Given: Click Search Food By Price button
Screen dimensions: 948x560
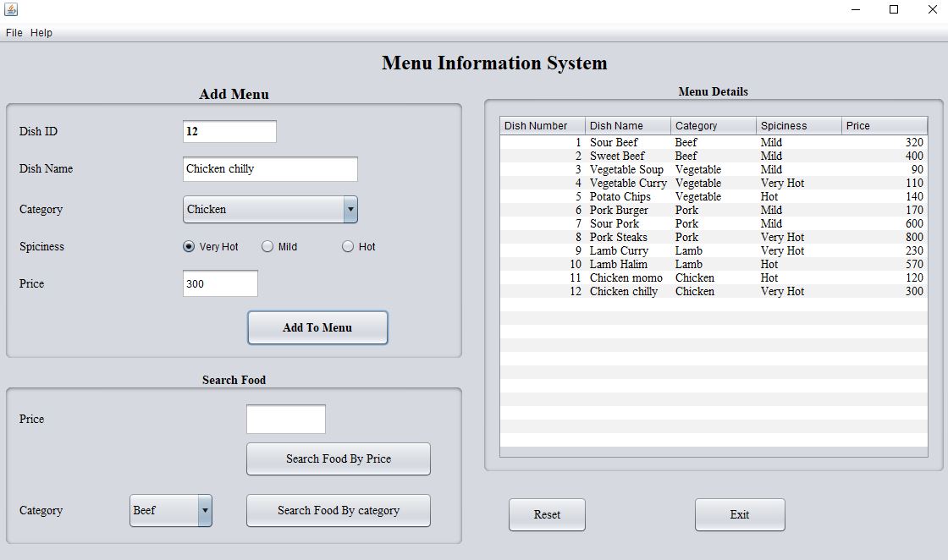Looking at the screenshot, I should click(x=338, y=459).
